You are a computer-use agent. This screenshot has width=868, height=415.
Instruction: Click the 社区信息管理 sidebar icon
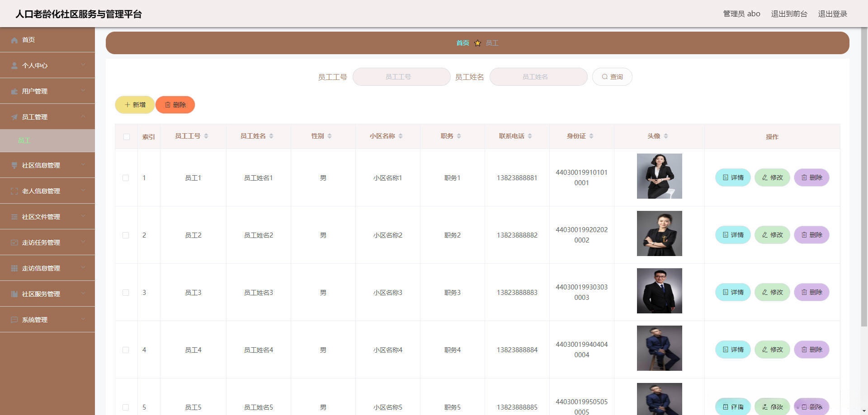click(x=14, y=166)
